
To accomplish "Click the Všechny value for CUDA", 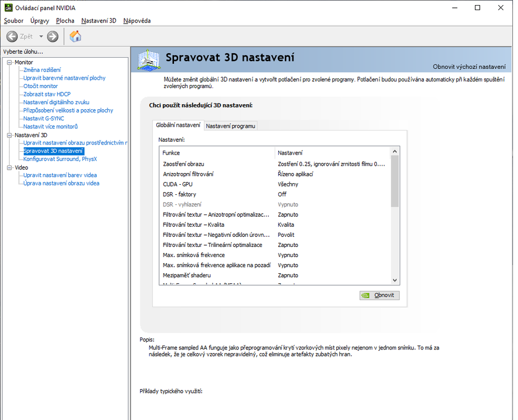I will tap(288, 184).
